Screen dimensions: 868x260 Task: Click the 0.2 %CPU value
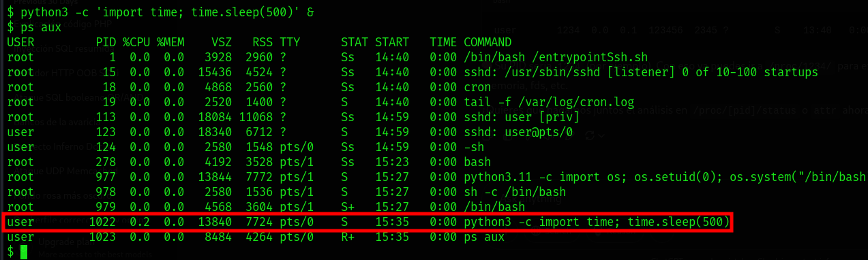pyautogui.click(x=140, y=222)
